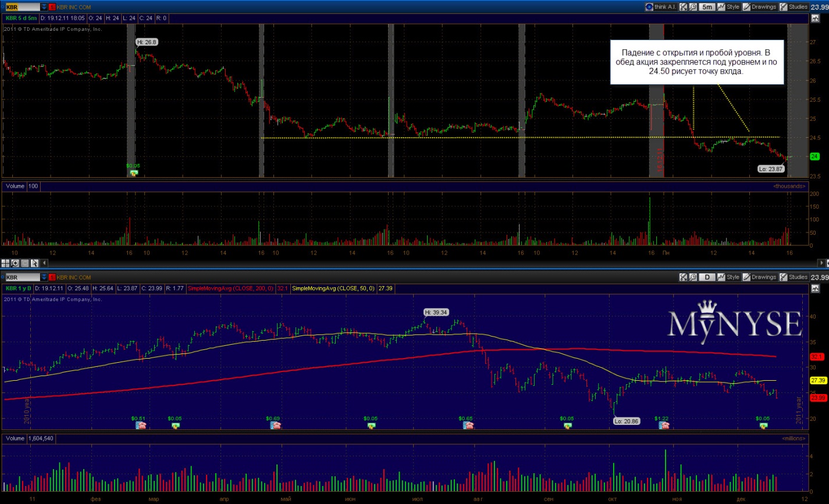Image resolution: width=829 pixels, height=504 pixels.
Task: Select the Russian text annotation on upper chart
Action: [697, 62]
